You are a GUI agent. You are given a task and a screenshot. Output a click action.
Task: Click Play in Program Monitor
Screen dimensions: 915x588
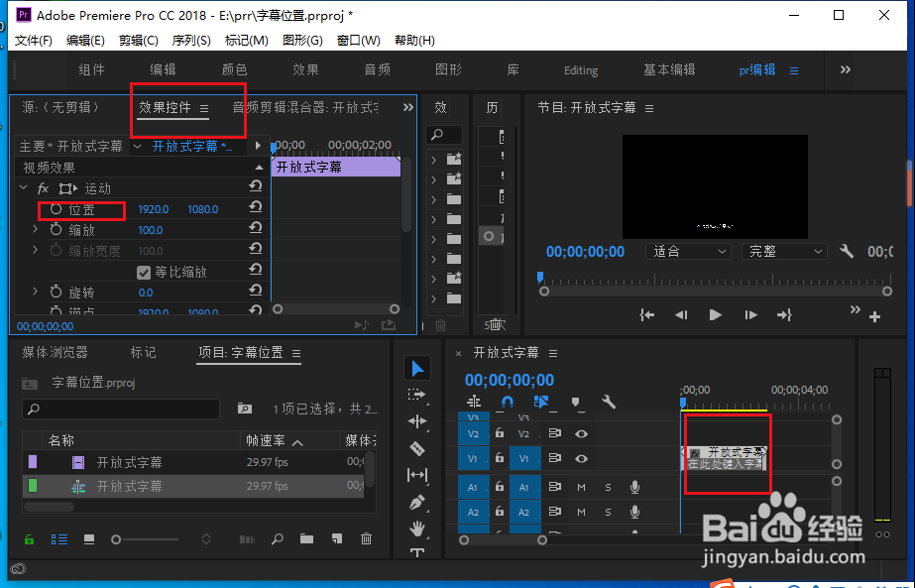[x=716, y=315]
